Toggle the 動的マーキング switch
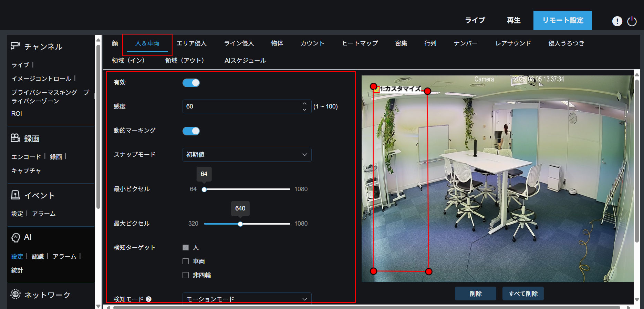Screen dimensions: 644x309 coord(191,131)
